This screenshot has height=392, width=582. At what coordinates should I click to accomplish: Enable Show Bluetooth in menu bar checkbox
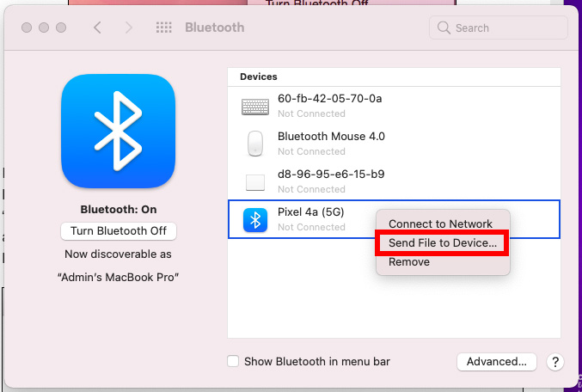tap(233, 361)
